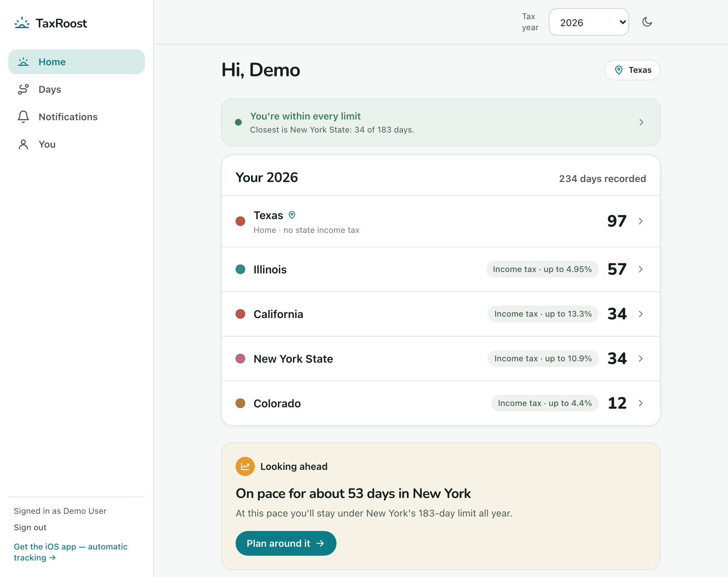Click Illinois teal color dot
The image size is (728, 577).
click(240, 269)
